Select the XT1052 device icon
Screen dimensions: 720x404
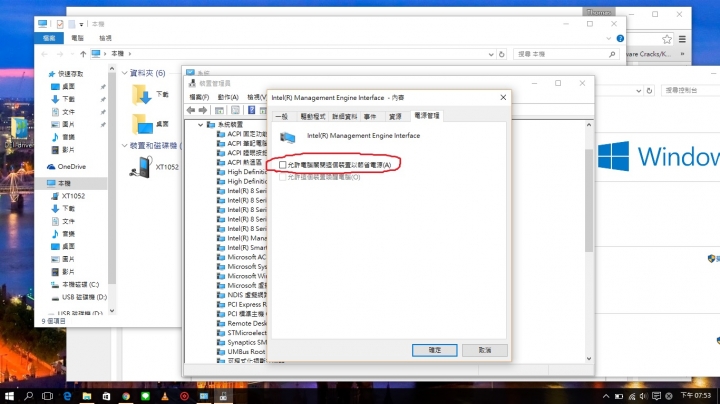pyautogui.click(x=141, y=167)
